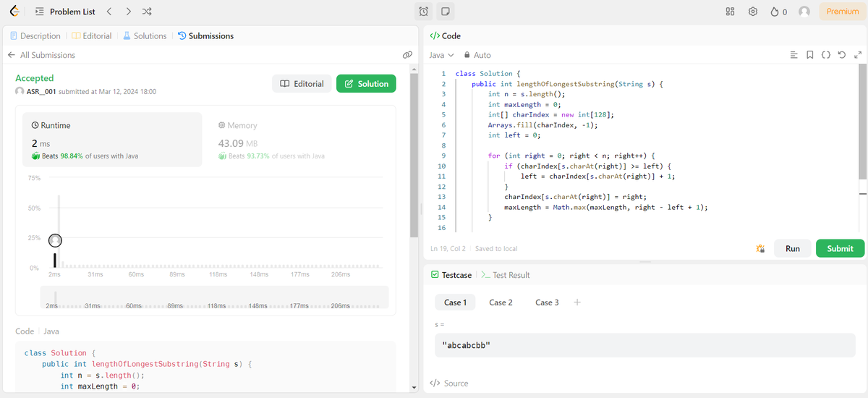Submit the solution

[x=841, y=248]
